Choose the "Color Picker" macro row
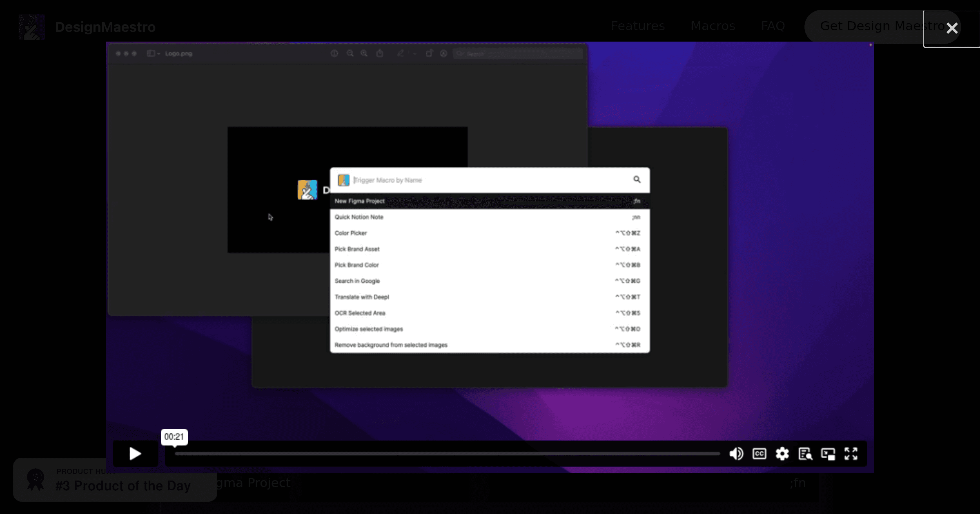The image size is (980, 514). pos(490,233)
